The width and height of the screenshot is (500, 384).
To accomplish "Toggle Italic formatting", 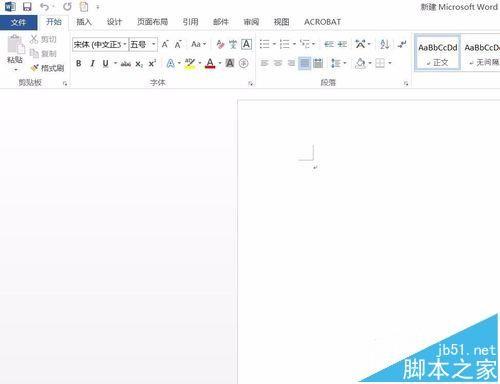I will pyautogui.click(x=92, y=63).
